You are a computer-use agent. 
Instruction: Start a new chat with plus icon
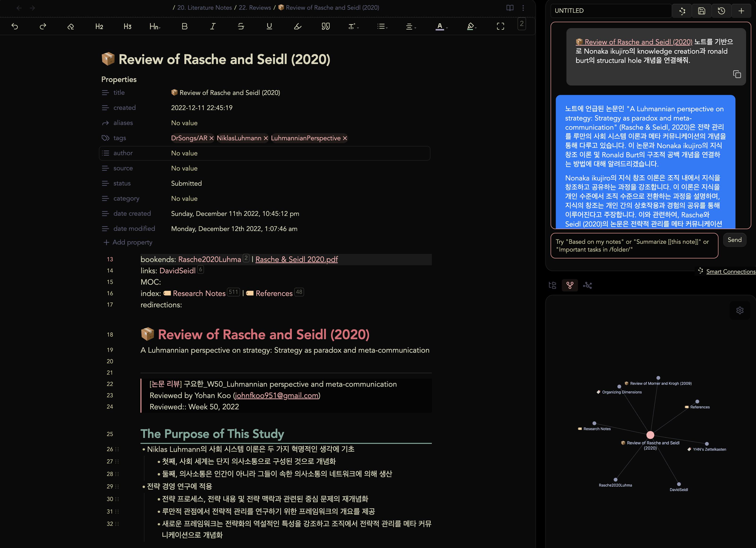[x=741, y=11]
